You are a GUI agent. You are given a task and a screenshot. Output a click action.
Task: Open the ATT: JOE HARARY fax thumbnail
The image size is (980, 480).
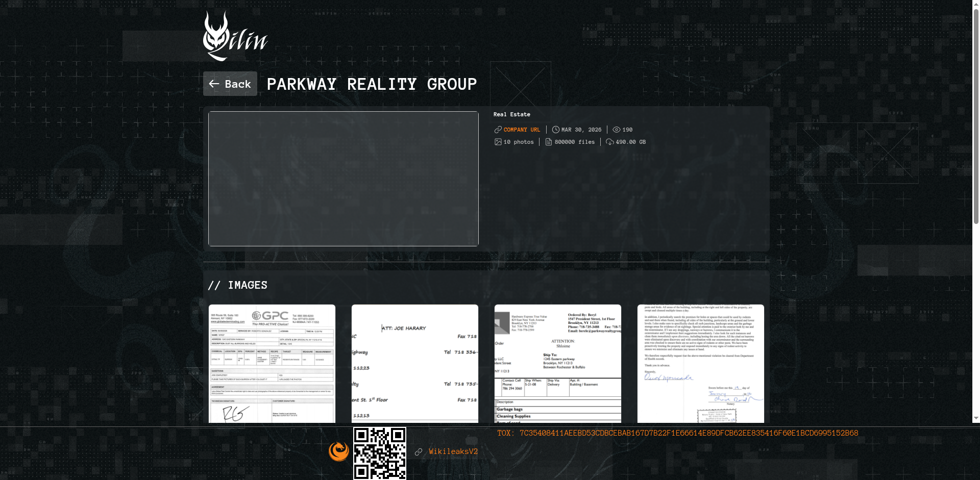pyautogui.click(x=415, y=364)
